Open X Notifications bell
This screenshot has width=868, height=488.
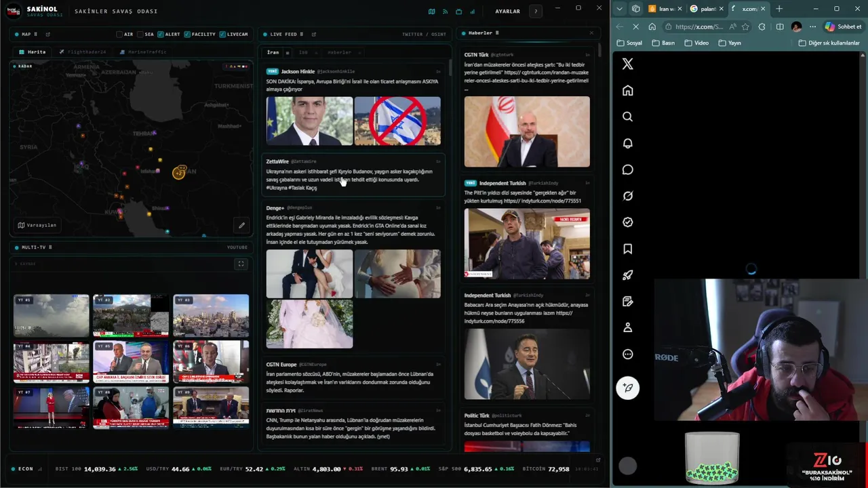click(x=628, y=143)
